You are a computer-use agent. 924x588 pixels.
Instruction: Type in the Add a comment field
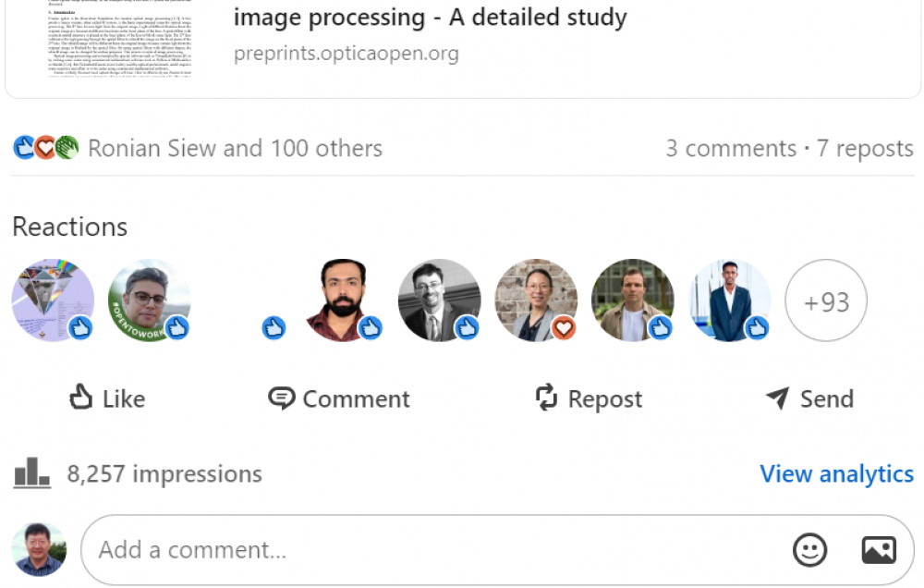[x=434, y=550]
